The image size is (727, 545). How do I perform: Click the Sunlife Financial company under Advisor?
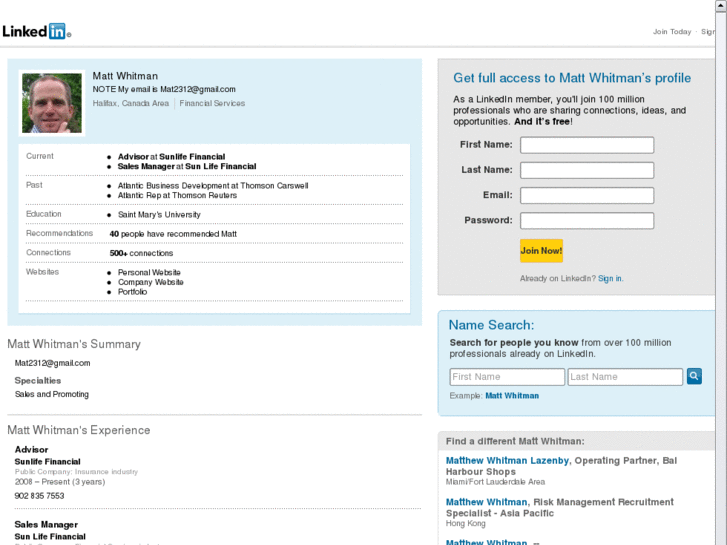pyautogui.click(x=47, y=462)
